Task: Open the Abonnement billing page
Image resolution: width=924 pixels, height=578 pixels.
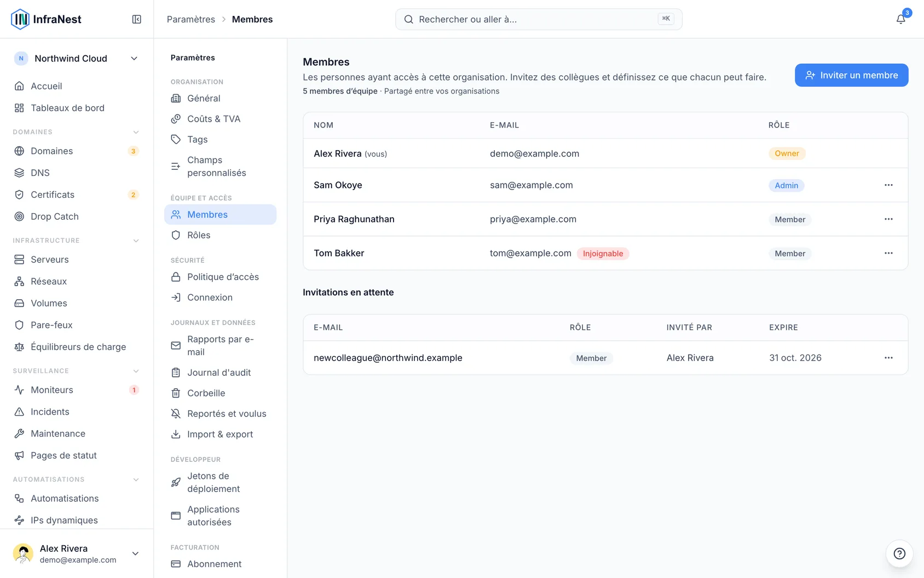Action: [x=220, y=564]
